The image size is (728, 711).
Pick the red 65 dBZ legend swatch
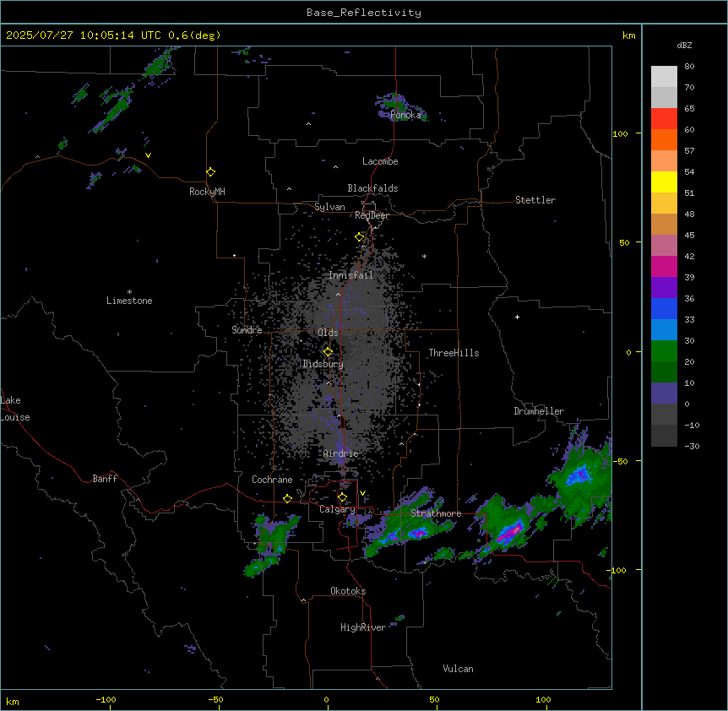[664, 118]
